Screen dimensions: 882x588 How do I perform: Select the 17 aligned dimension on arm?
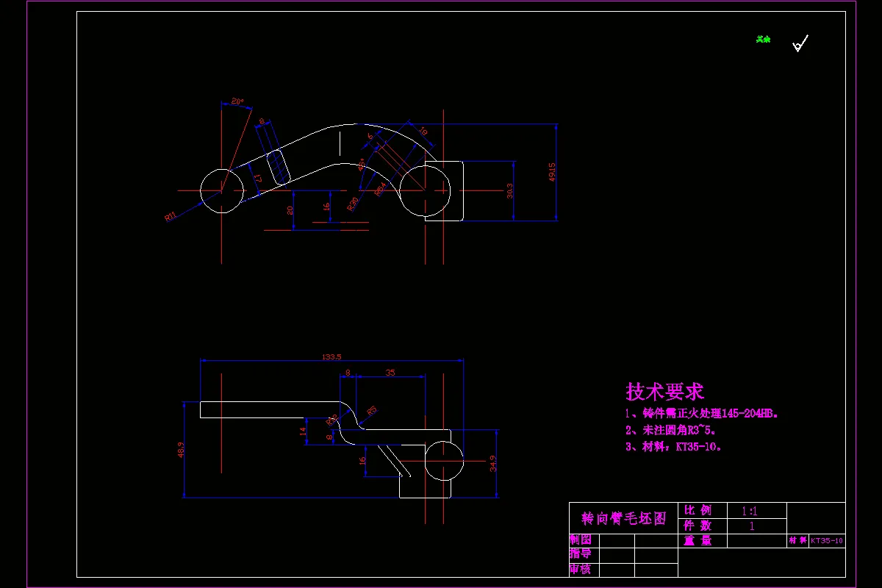pyautogui.click(x=257, y=179)
